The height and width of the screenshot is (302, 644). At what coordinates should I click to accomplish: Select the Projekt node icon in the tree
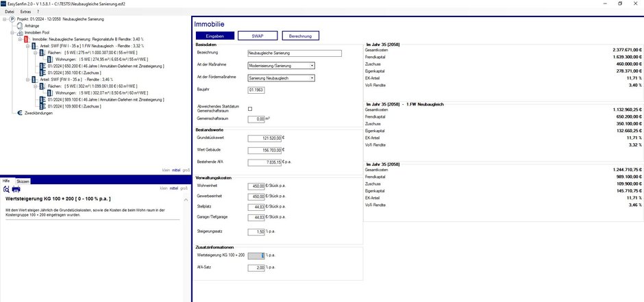12,19
